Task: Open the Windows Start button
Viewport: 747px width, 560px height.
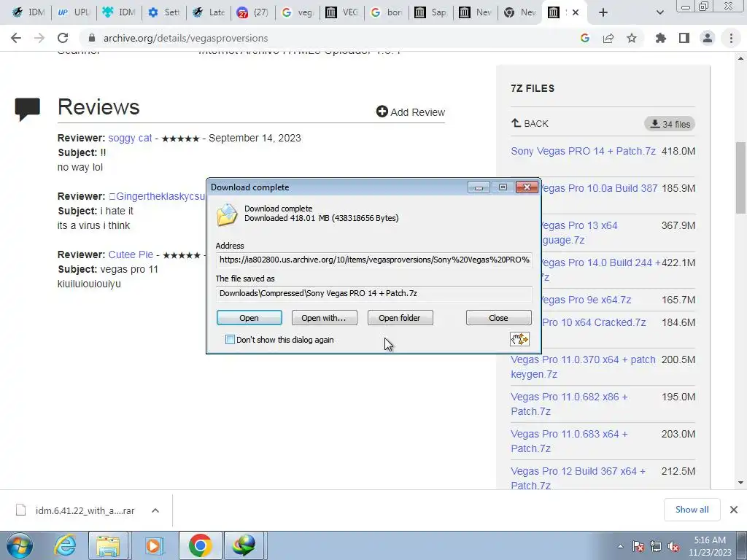Action: click(x=20, y=545)
